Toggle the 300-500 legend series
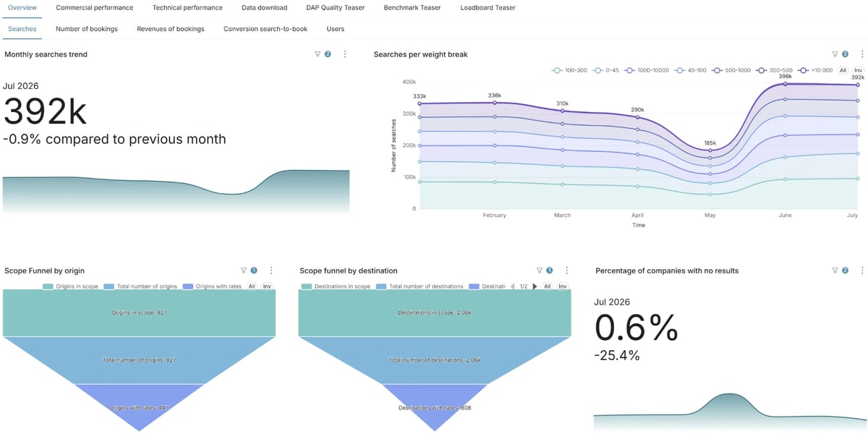This screenshot has width=868, height=434. pyautogui.click(x=774, y=70)
